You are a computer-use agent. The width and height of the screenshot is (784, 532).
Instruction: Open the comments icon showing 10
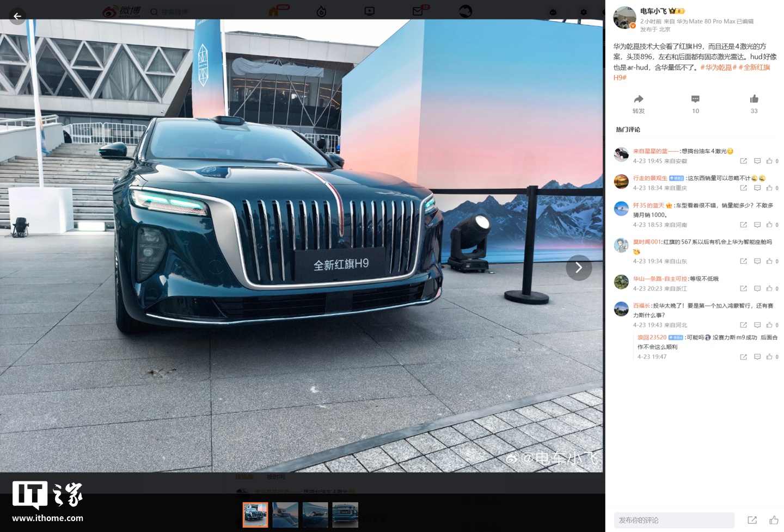(x=695, y=99)
